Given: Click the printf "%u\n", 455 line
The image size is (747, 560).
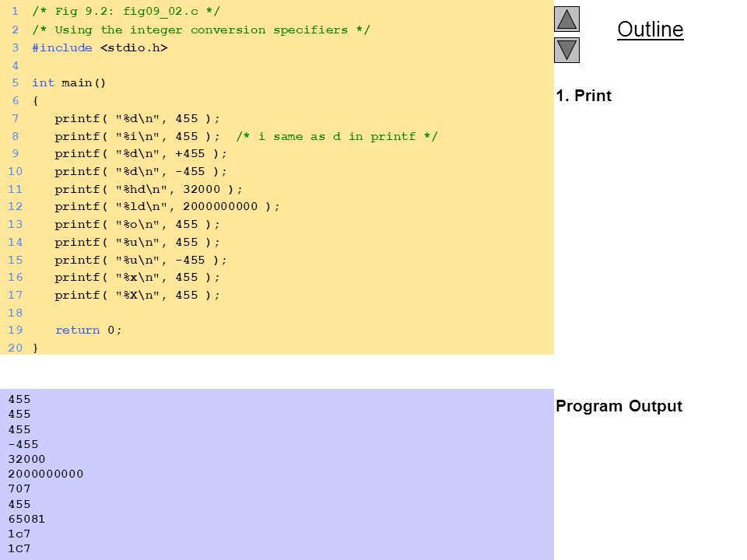Looking at the screenshot, I should (x=137, y=243).
